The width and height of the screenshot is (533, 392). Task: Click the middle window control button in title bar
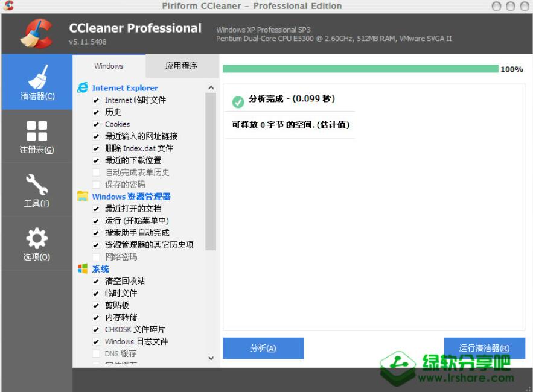(511, 6)
